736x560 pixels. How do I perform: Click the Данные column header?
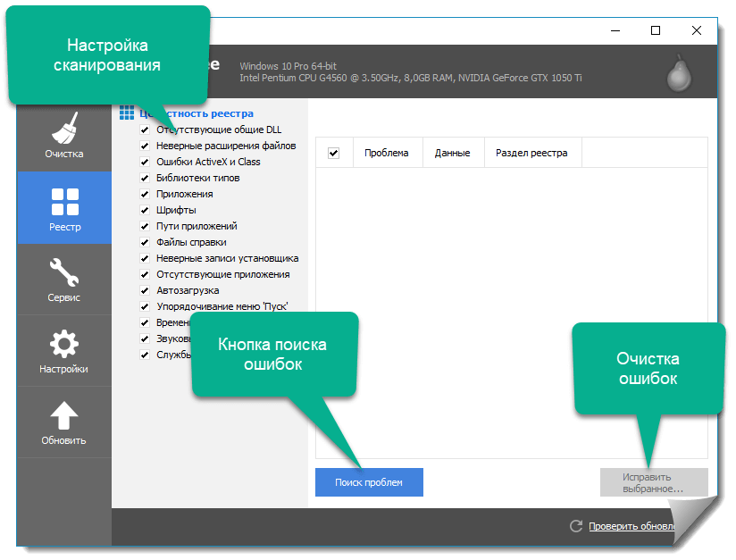click(452, 153)
